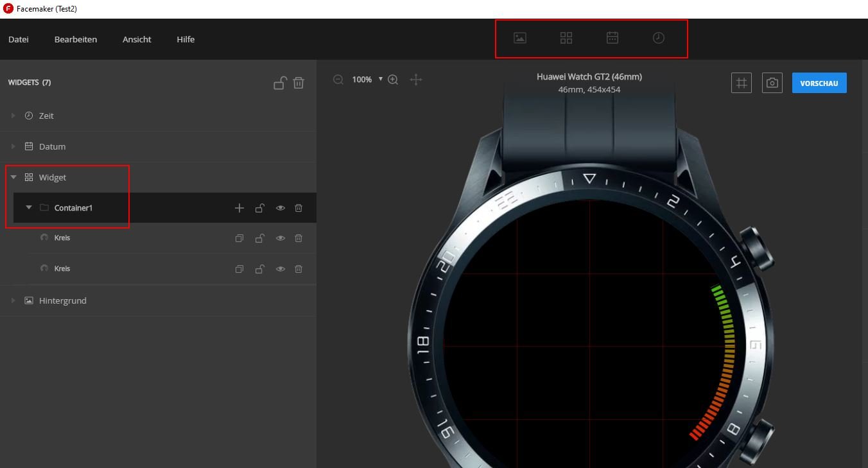Expand the Hintergrund group
868x468 pixels.
point(13,300)
